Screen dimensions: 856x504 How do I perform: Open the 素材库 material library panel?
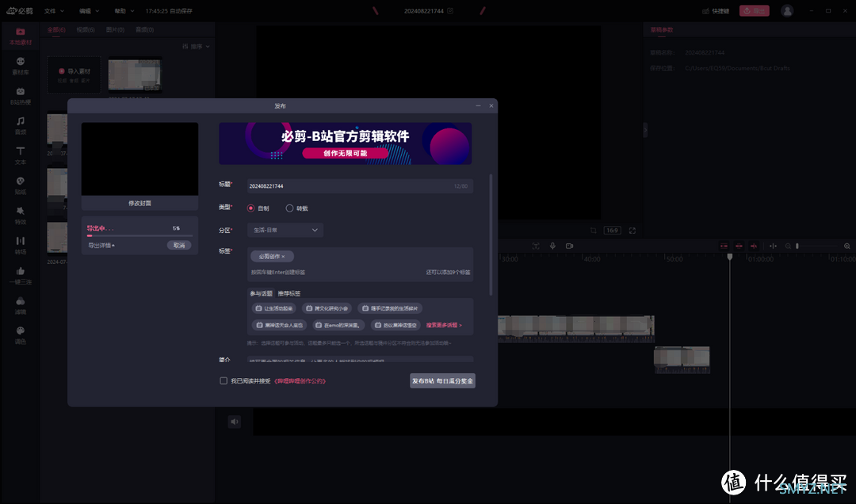click(x=20, y=66)
